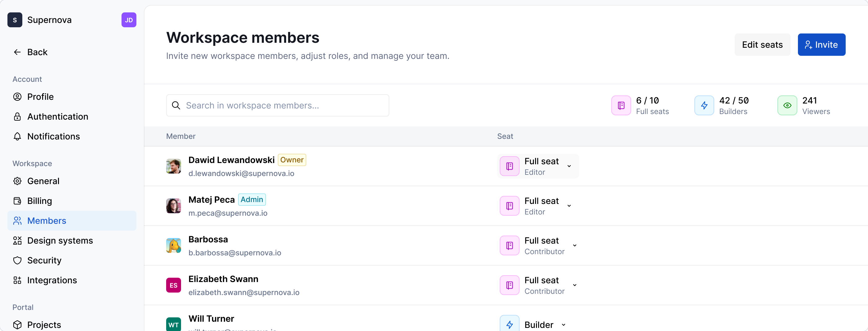Open the Integrations section
Viewport: 868px width, 331px height.
pos(51,280)
